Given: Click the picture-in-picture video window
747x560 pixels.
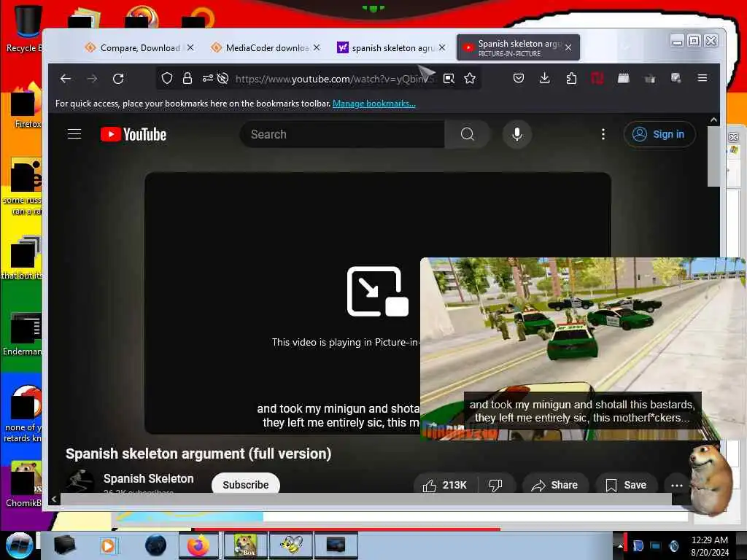Looking at the screenshot, I should pos(583,349).
